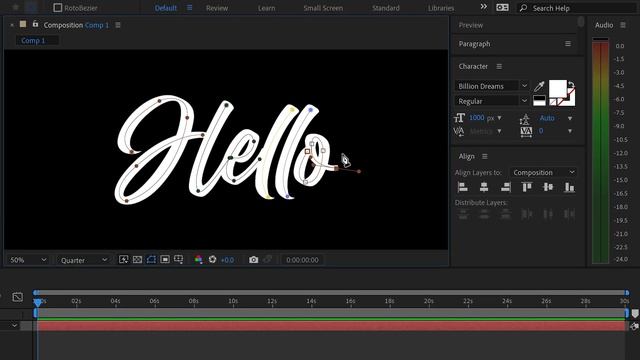This screenshot has height=360, width=640.
Task: Open the Composition panel menu
Action: [x=118, y=25]
